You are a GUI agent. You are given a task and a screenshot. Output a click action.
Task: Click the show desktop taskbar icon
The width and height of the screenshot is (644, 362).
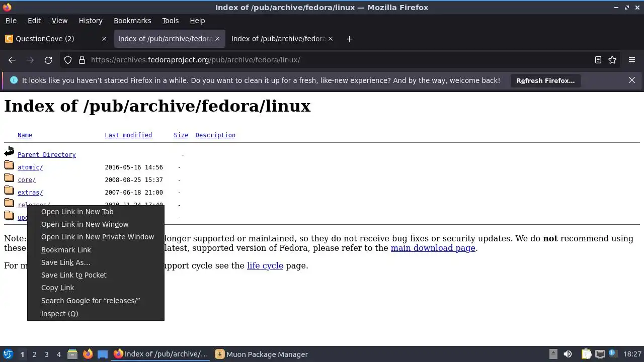(x=103, y=354)
